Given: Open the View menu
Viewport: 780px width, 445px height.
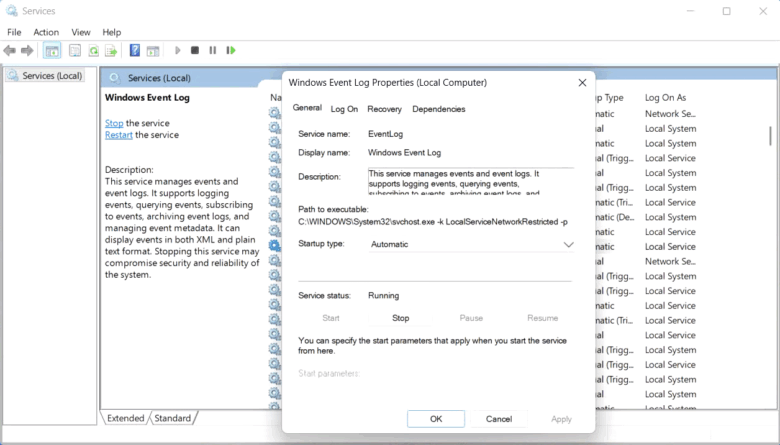Looking at the screenshot, I should [x=82, y=32].
